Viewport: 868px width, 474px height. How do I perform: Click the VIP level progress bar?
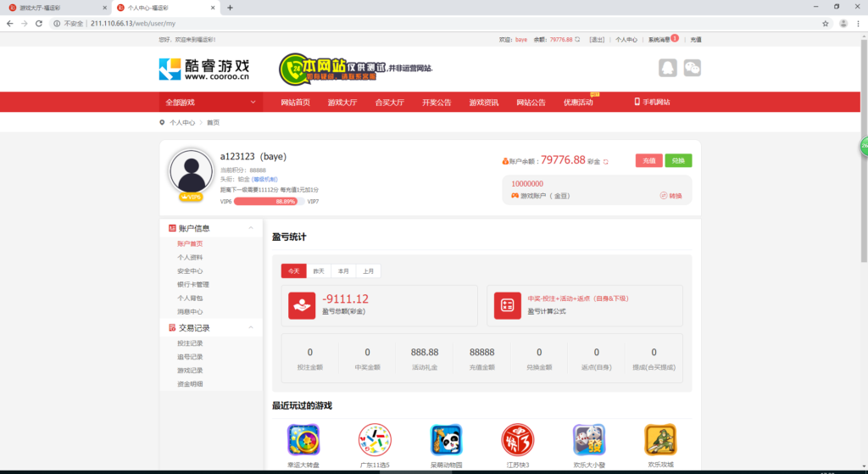(269, 202)
